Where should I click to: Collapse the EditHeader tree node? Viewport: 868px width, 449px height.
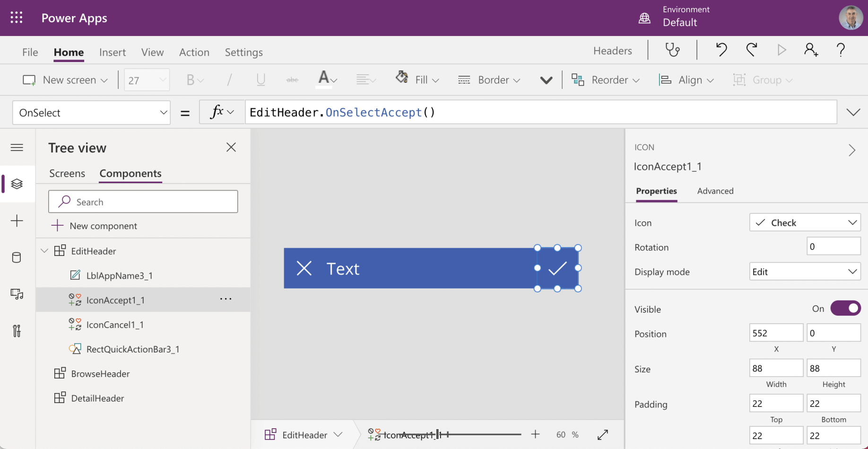click(x=44, y=251)
